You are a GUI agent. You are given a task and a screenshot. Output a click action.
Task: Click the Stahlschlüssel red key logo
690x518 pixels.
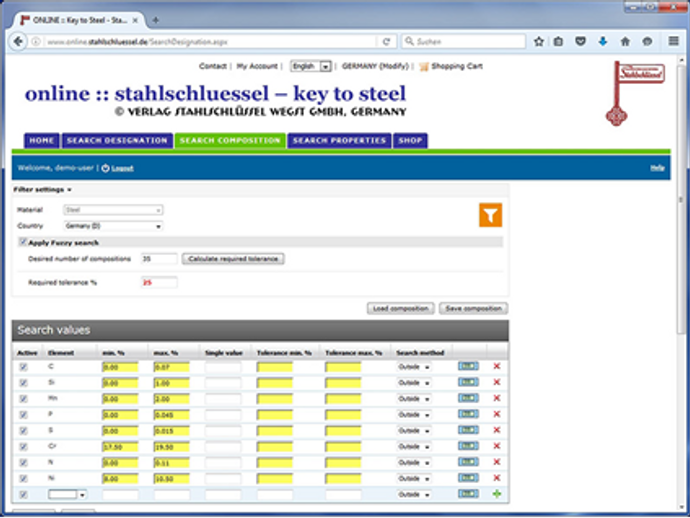coord(634,93)
